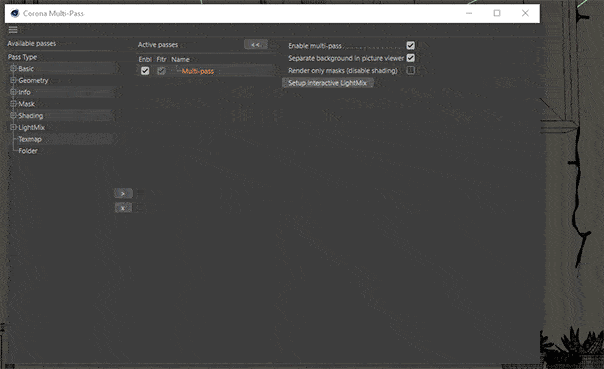604x369 pixels.
Task: Click Setup Interactive LightMix button
Action: coord(327,83)
